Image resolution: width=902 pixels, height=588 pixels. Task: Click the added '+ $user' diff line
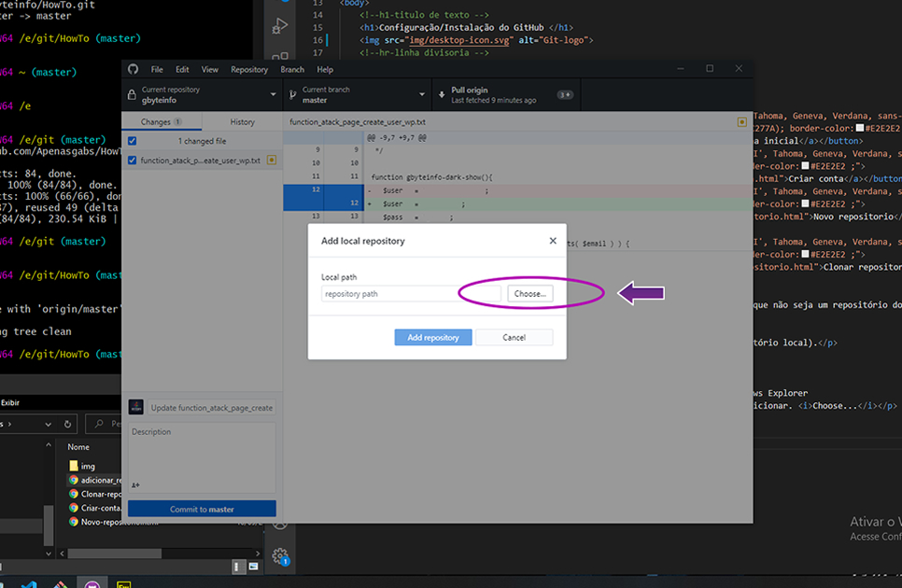point(558,203)
